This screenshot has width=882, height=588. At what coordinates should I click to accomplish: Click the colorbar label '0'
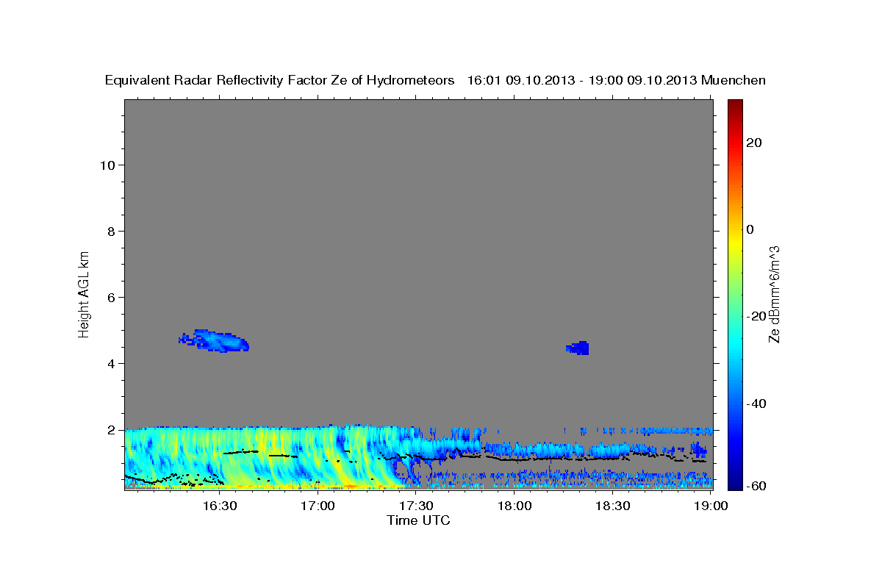[x=750, y=229]
